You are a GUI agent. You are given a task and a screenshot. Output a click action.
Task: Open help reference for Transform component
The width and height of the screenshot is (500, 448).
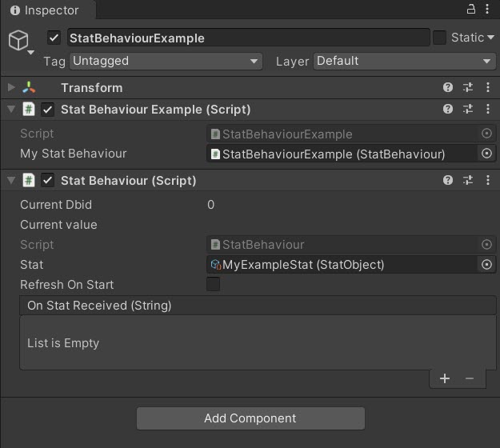click(449, 88)
